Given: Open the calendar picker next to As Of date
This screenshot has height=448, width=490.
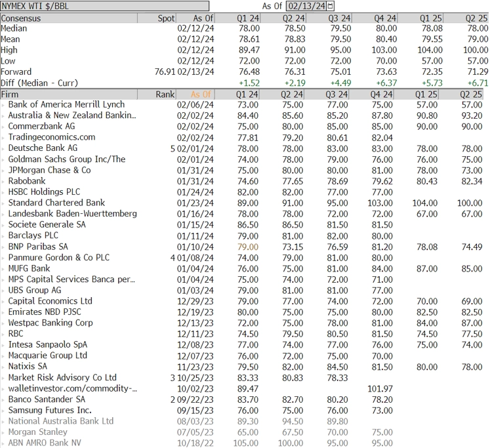Looking at the screenshot, I should pos(331,6).
